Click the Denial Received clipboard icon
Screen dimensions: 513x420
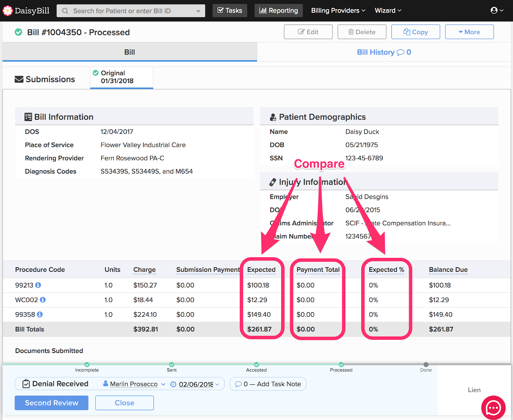click(26, 384)
